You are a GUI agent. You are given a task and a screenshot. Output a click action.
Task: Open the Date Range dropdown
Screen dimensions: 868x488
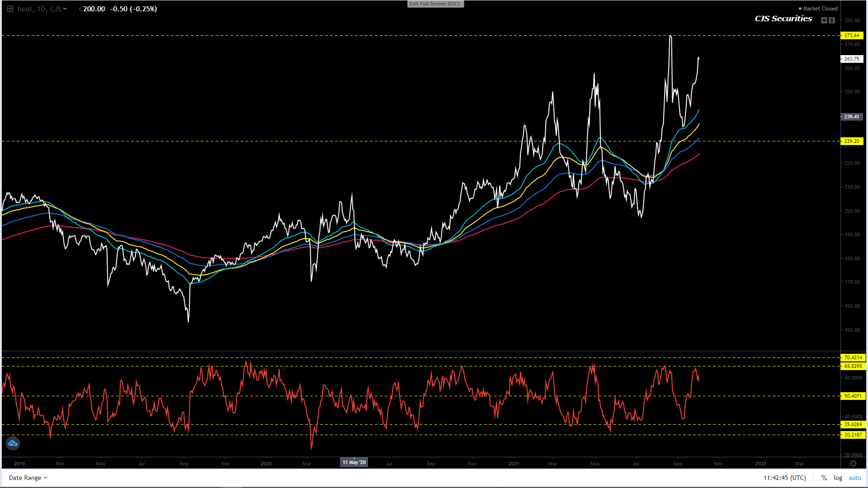pyautogui.click(x=28, y=478)
